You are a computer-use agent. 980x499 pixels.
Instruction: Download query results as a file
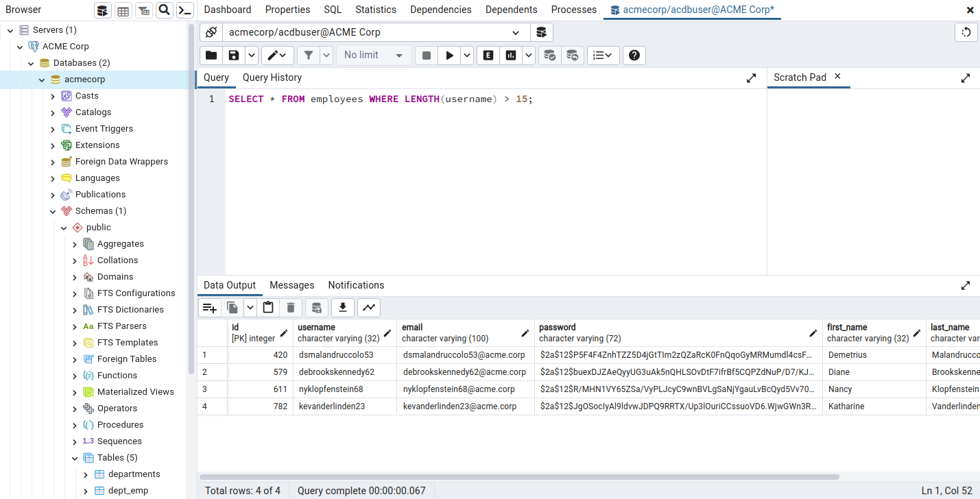point(343,308)
